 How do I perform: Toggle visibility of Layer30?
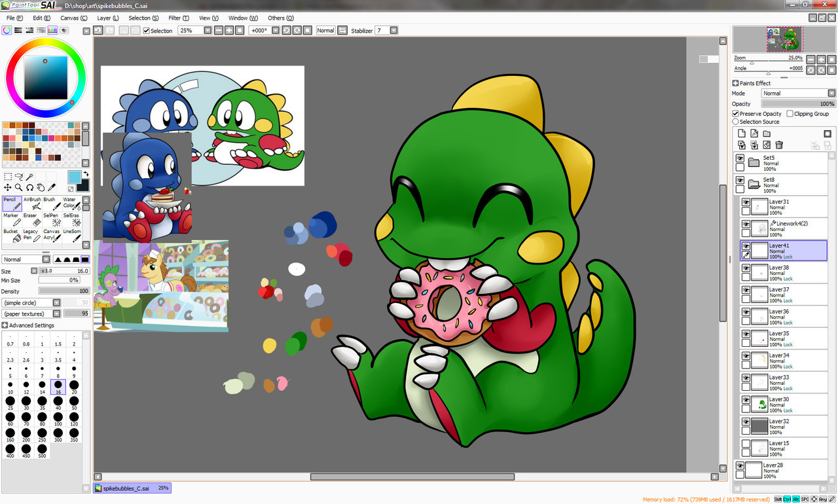(746, 400)
